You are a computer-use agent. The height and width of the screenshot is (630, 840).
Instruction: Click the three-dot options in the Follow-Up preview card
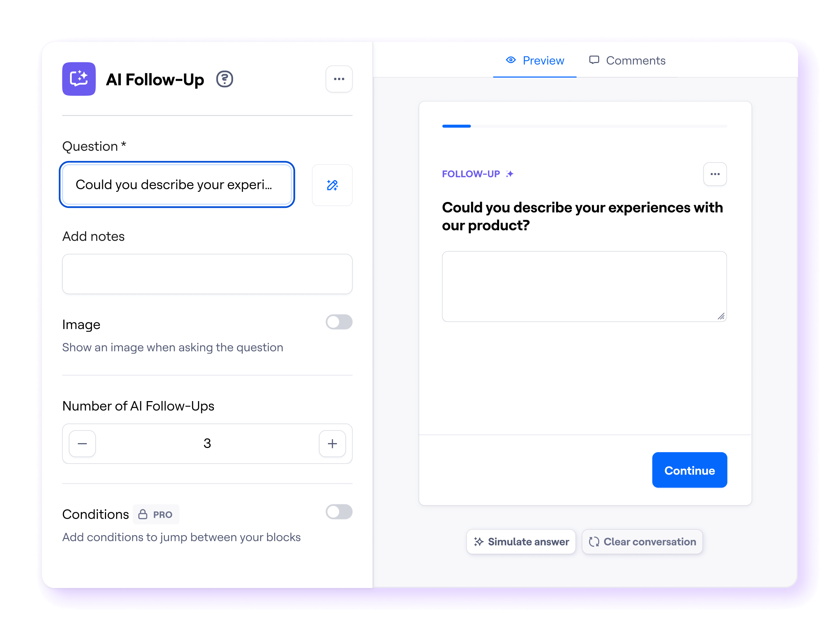715,174
